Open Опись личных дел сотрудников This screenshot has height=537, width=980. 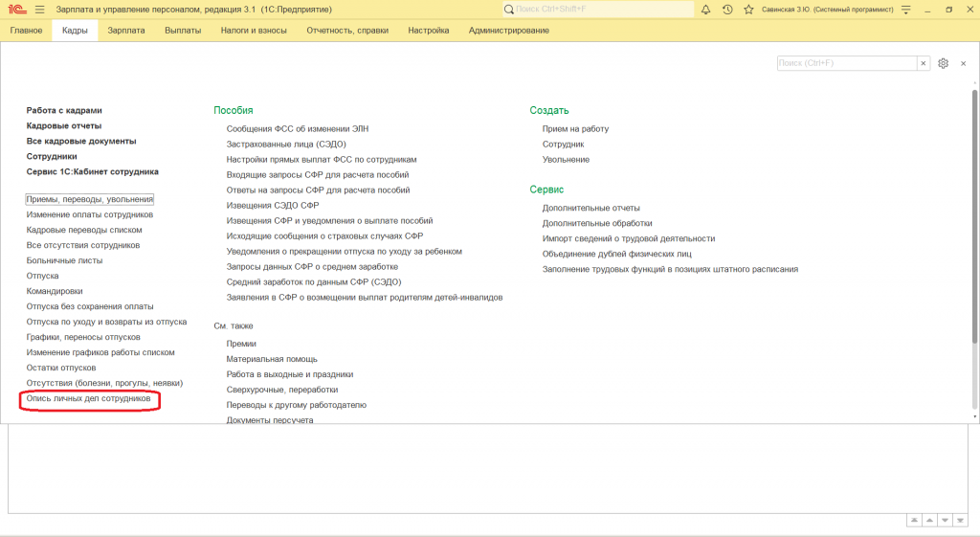pos(88,398)
